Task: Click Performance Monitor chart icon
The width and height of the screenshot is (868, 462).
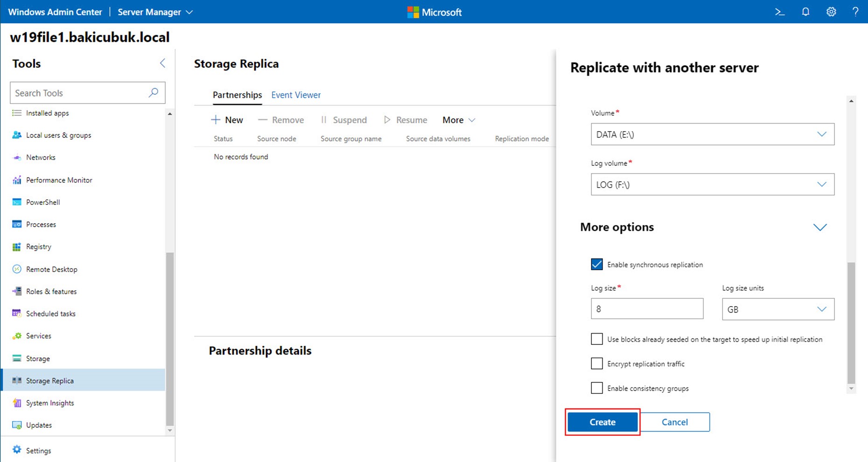Action: click(17, 180)
